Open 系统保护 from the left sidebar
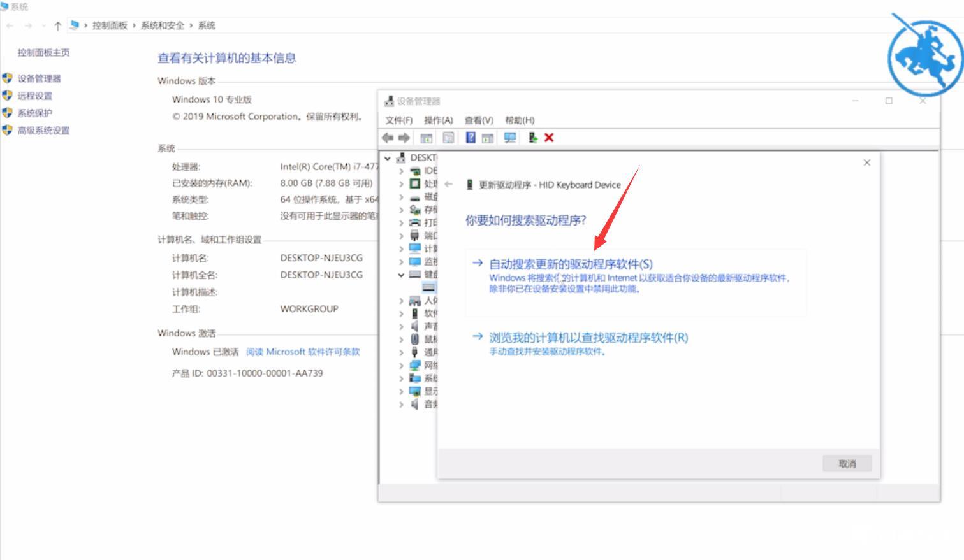Screen dimensions: 964x560 pos(35,113)
